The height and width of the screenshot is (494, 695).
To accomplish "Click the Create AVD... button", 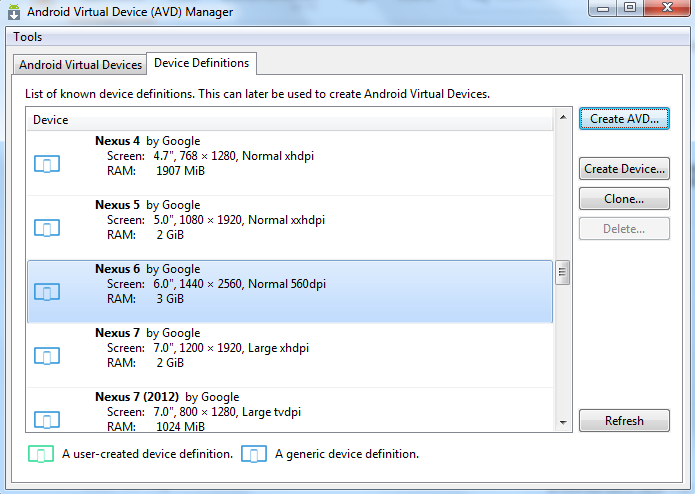I will [x=624, y=119].
